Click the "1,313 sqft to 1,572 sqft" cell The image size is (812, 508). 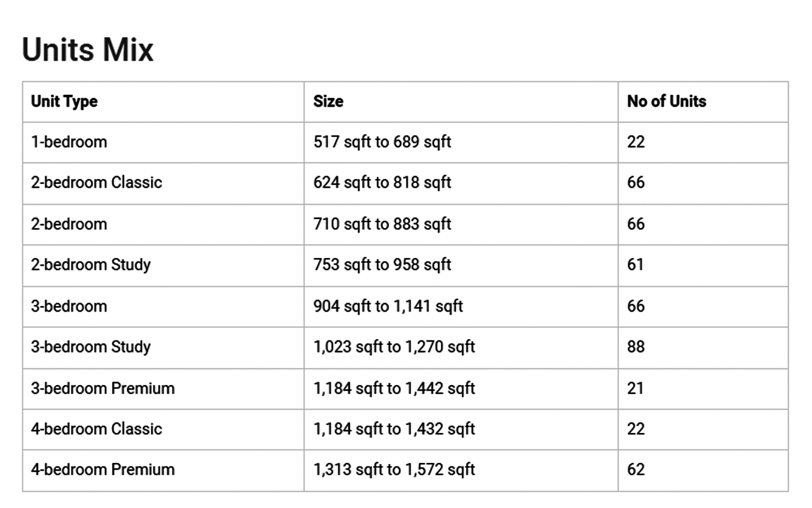(394, 470)
